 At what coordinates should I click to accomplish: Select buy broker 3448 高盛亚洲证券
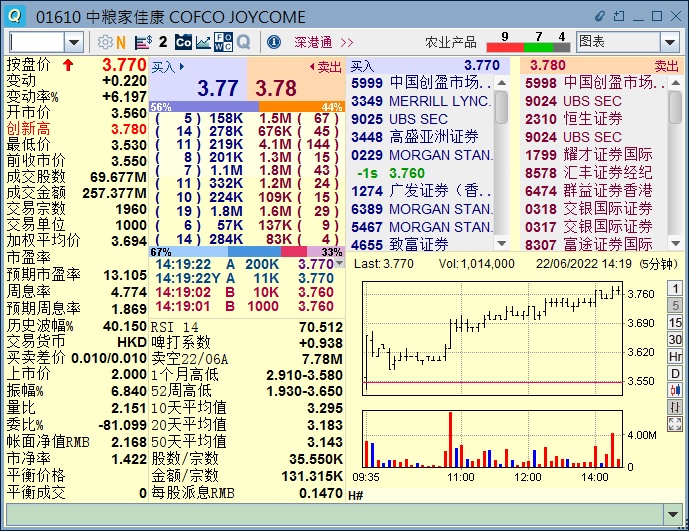(x=421, y=137)
